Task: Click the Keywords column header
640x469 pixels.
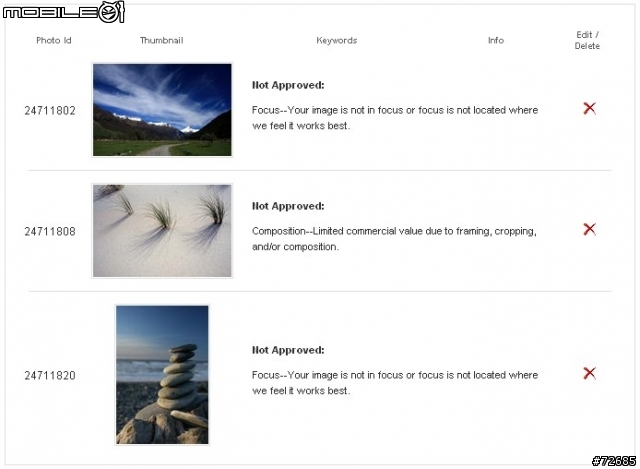Action: point(337,40)
